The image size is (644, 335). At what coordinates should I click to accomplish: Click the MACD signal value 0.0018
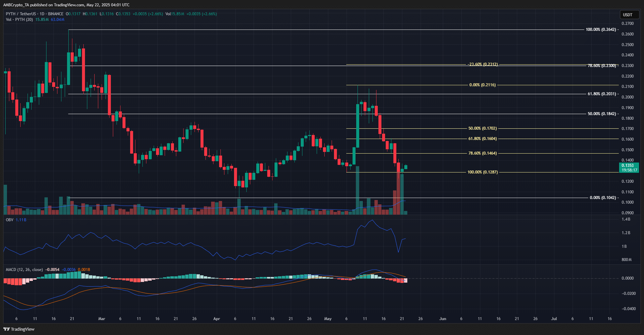[84, 270]
